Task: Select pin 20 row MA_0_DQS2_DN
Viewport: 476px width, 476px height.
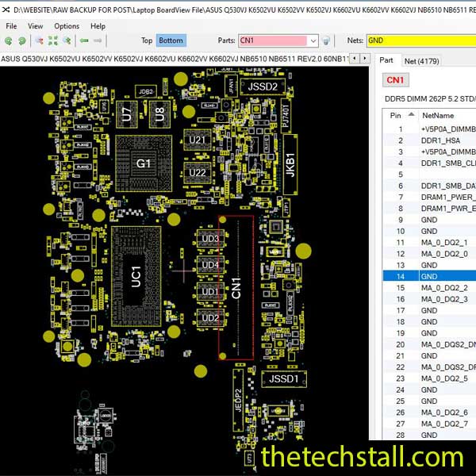Action: click(x=429, y=344)
